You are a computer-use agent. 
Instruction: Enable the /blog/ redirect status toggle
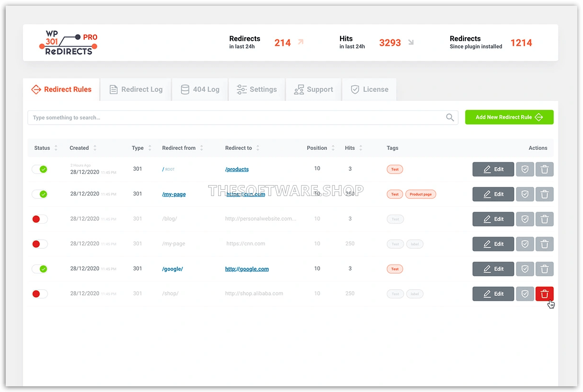(40, 219)
